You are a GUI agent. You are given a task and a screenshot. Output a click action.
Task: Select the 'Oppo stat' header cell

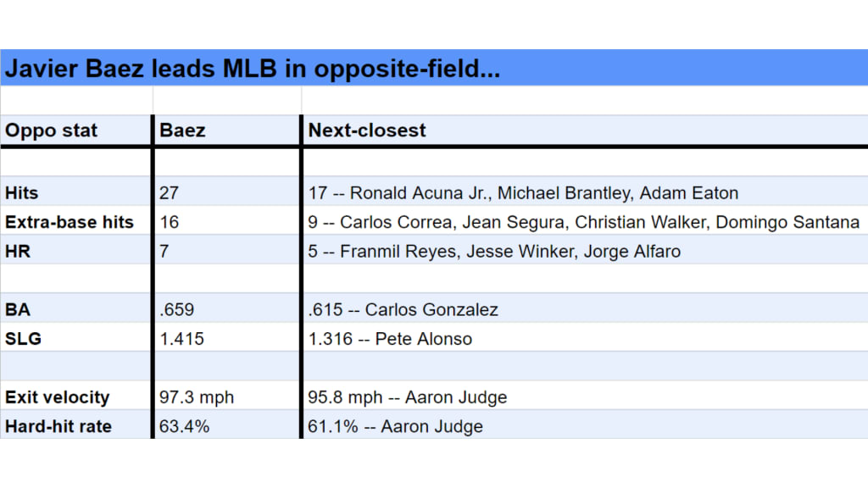coord(75,130)
